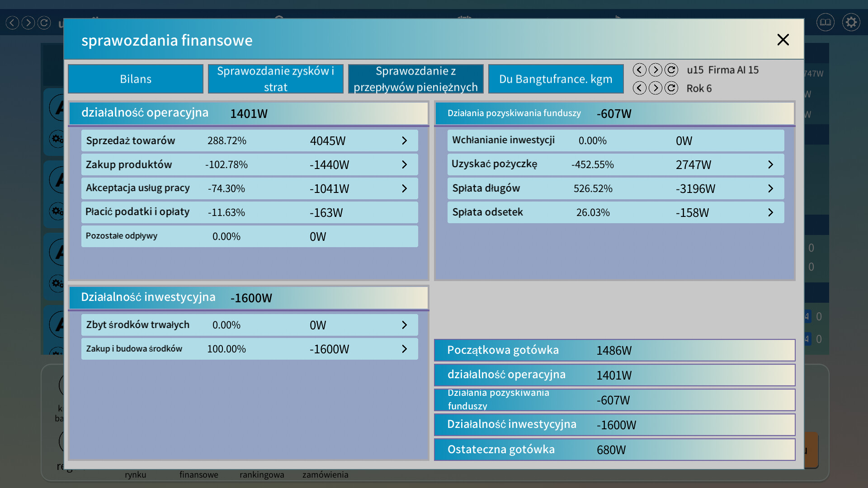
Task: Select Sprawozdanie z przepływów pieniężnych tab
Action: coord(415,79)
